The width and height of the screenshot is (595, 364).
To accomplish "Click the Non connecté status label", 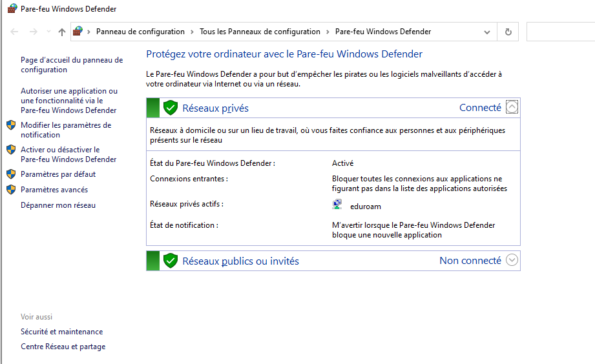I will click(470, 261).
